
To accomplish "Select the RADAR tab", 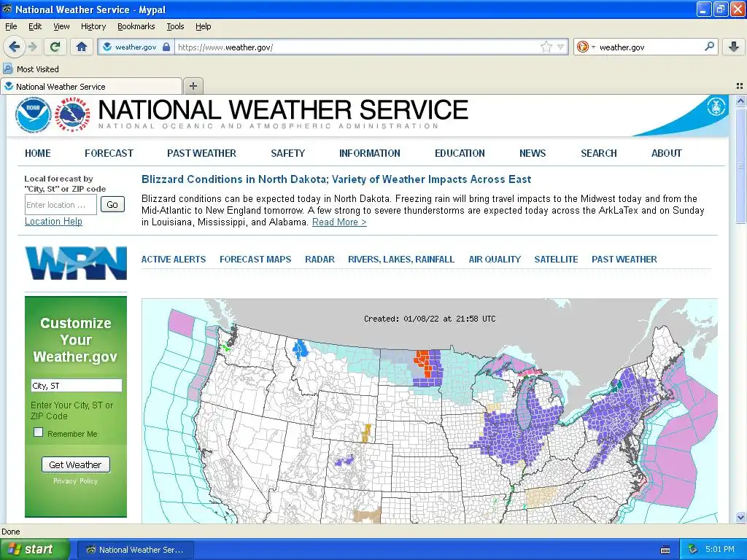I will pos(320,260).
